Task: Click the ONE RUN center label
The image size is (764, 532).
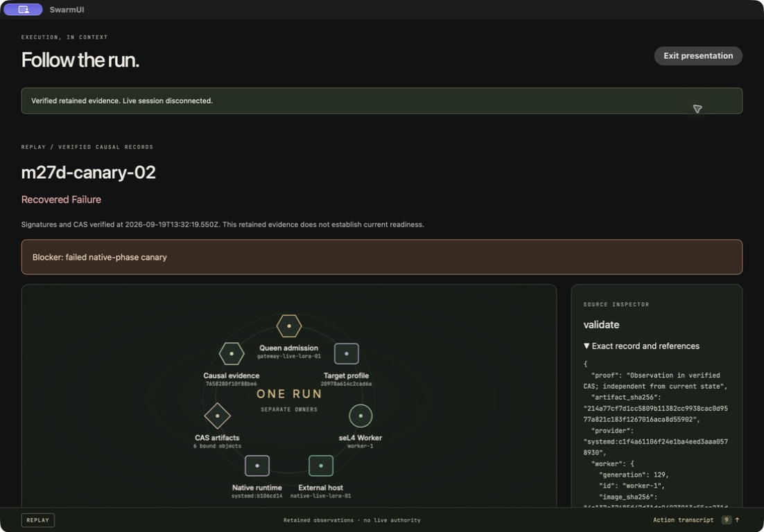Action: click(x=289, y=394)
